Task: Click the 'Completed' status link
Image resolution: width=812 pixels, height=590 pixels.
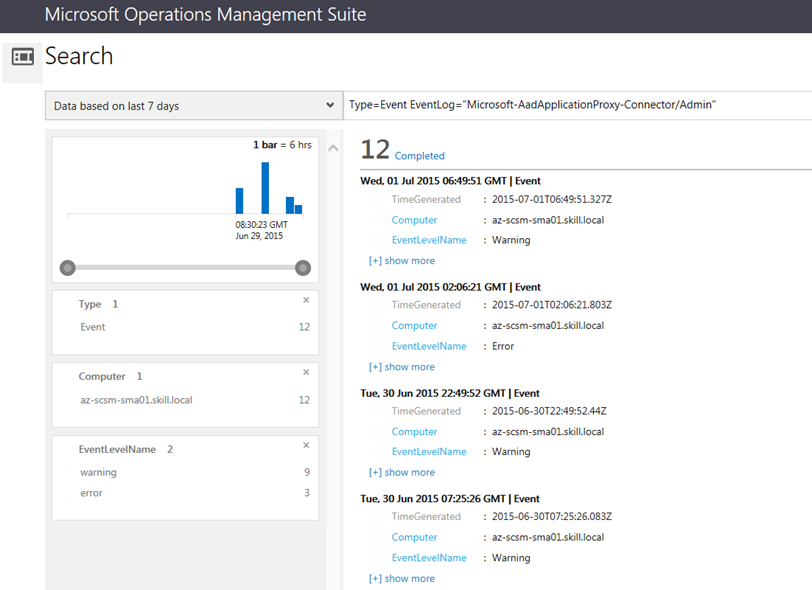Action: [419, 156]
